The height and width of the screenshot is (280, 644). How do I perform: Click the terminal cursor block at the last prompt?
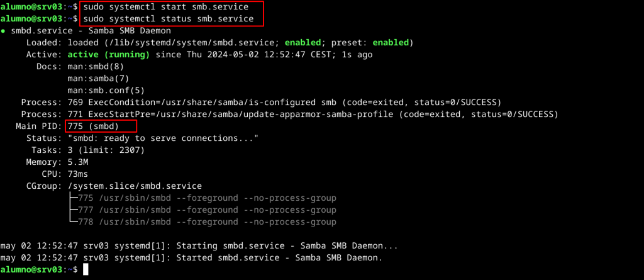[x=85, y=269]
